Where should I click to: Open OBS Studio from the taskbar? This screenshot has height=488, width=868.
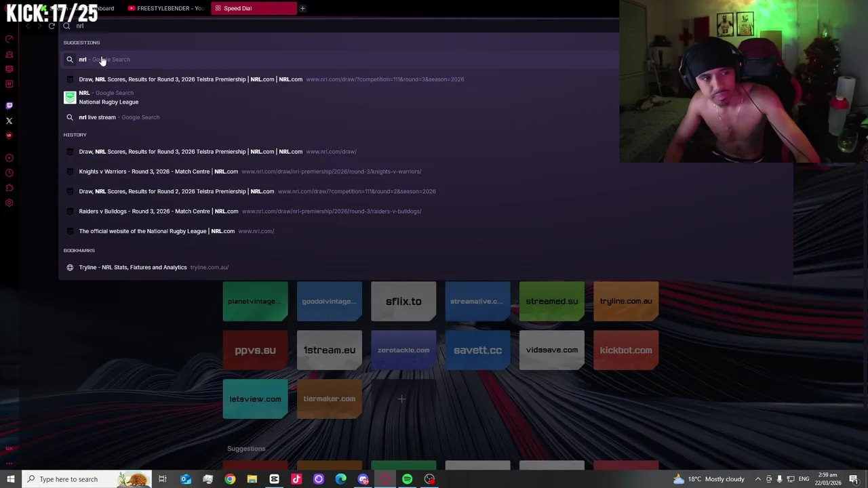[x=429, y=479]
